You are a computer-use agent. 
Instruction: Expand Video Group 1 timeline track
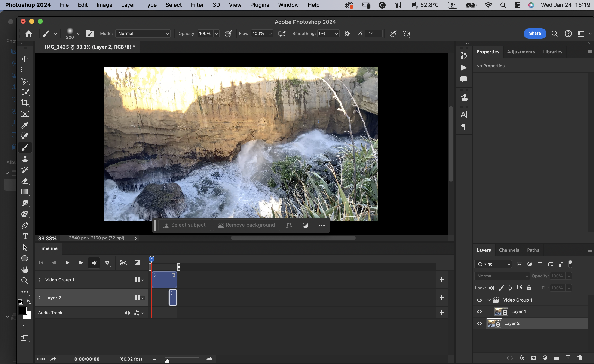[40, 280]
